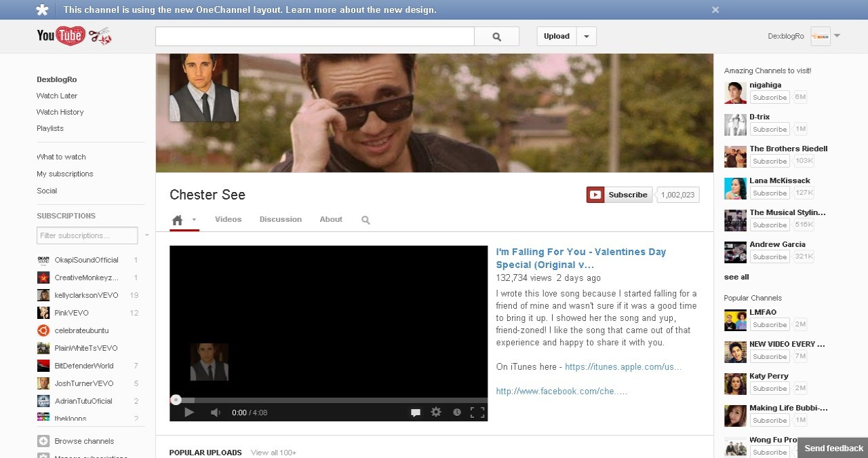
Task: Click the magnifying glass search button
Action: [496, 37]
